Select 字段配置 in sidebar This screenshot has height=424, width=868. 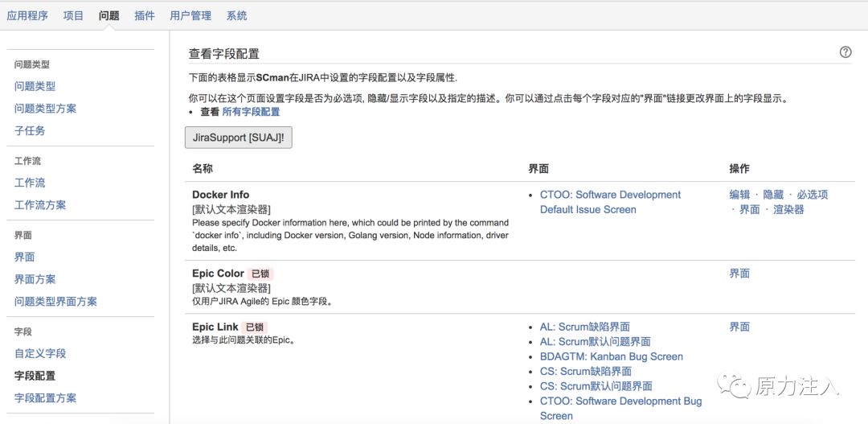35,376
